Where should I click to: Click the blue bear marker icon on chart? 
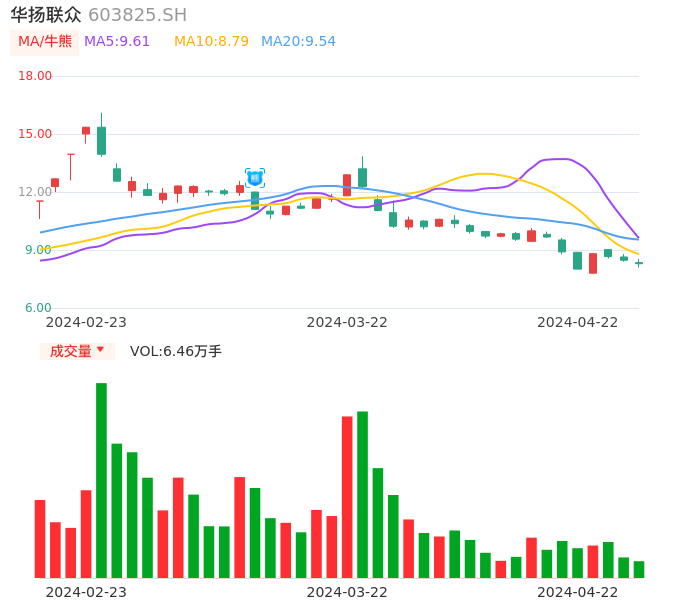click(x=255, y=177)
